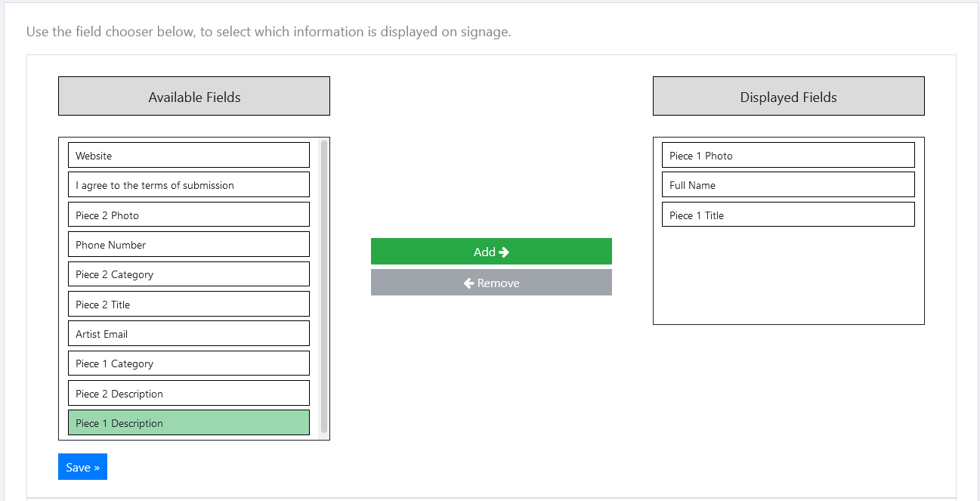Choose the Piece 2 Title field
The height and width of the screenshot is (501, 980).
pyautogui.click(x=189, y=304)
